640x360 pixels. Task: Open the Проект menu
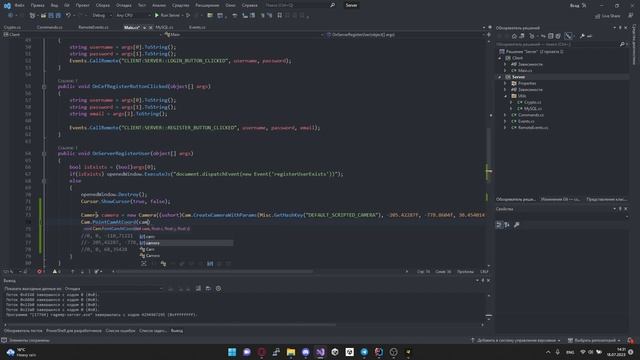click(82, 5)
